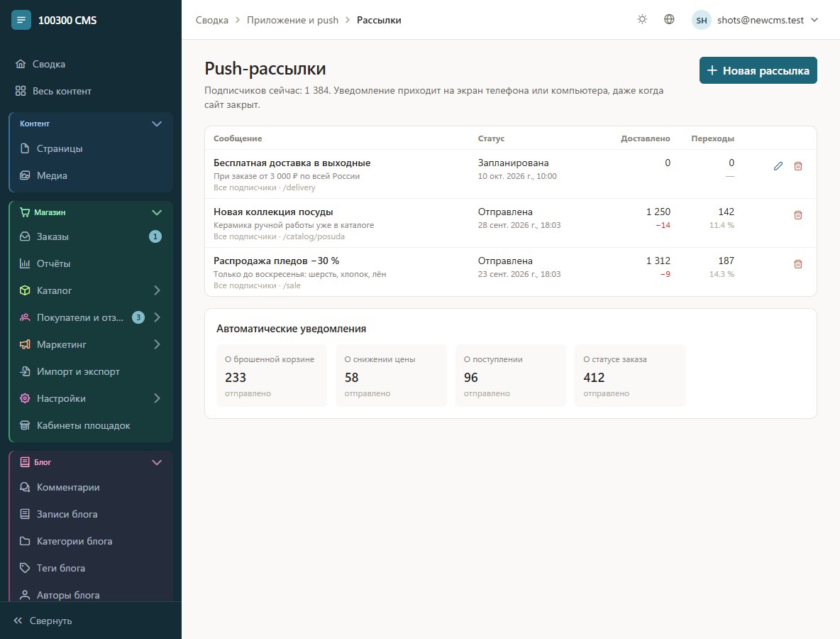Click the Блог section icon
The width and height of the screenshot is (840, 639).
pyautogui.click(x=25, y=462)
